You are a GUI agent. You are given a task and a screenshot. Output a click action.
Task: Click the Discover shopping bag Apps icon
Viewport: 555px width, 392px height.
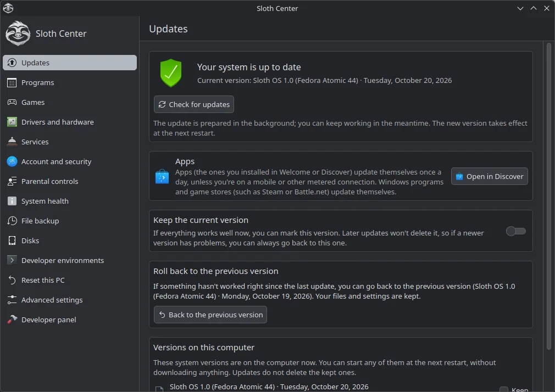pos(162,177)
